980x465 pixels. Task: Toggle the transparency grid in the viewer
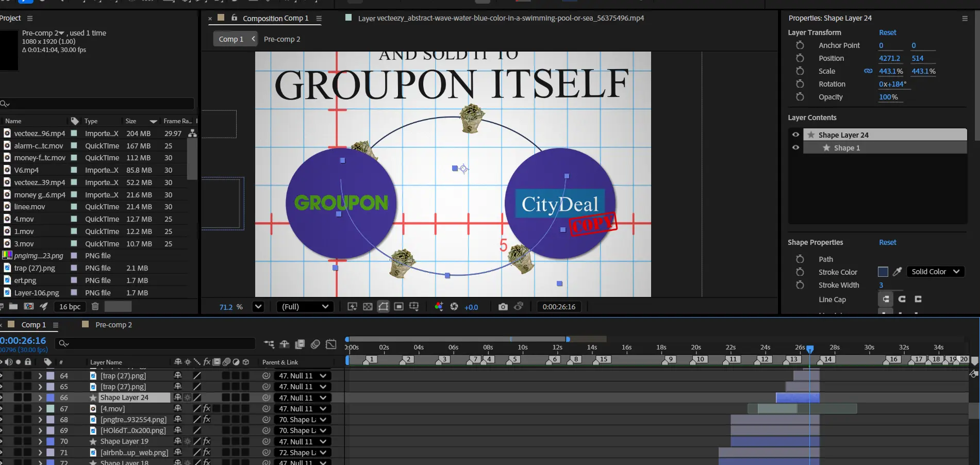(368, 307)
